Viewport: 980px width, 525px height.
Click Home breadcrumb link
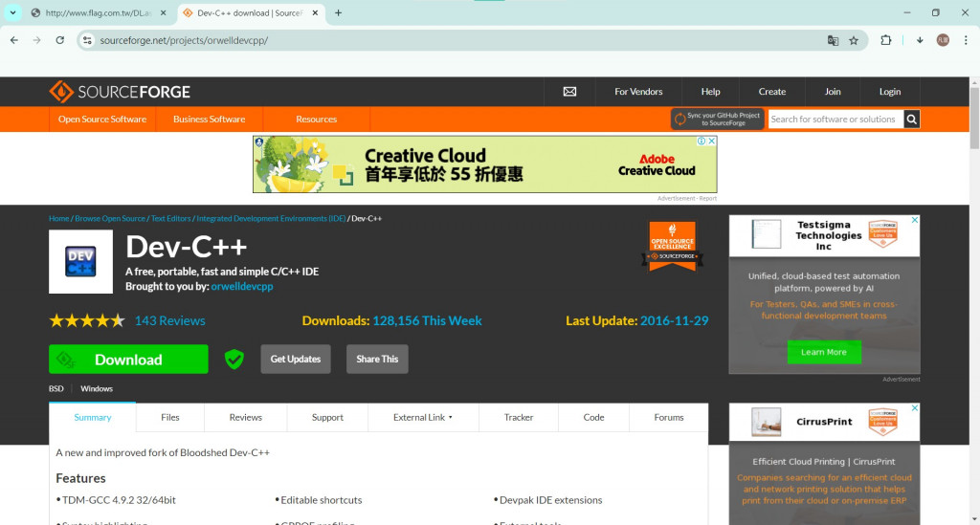point(58,218)
